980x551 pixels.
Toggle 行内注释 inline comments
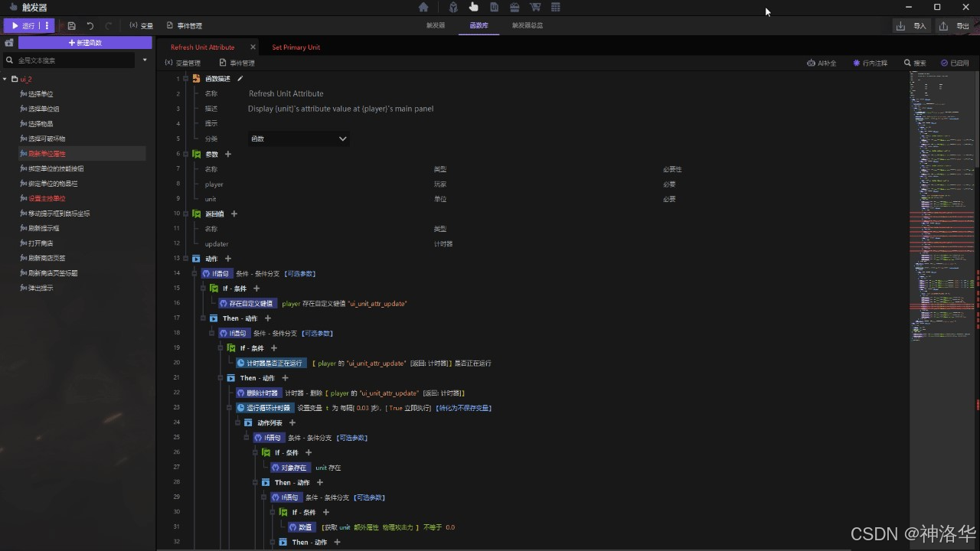pyautogui.click(x=870, y=63)
